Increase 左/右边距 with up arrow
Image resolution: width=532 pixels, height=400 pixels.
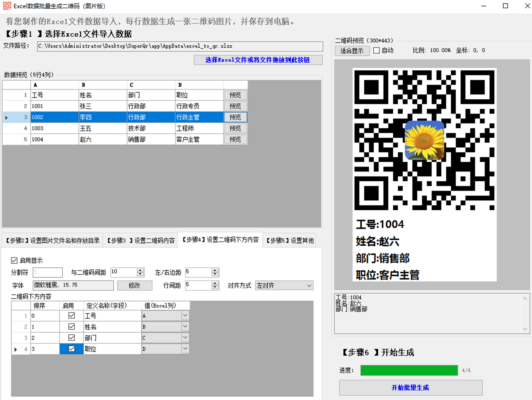click(x=215, y=270)
